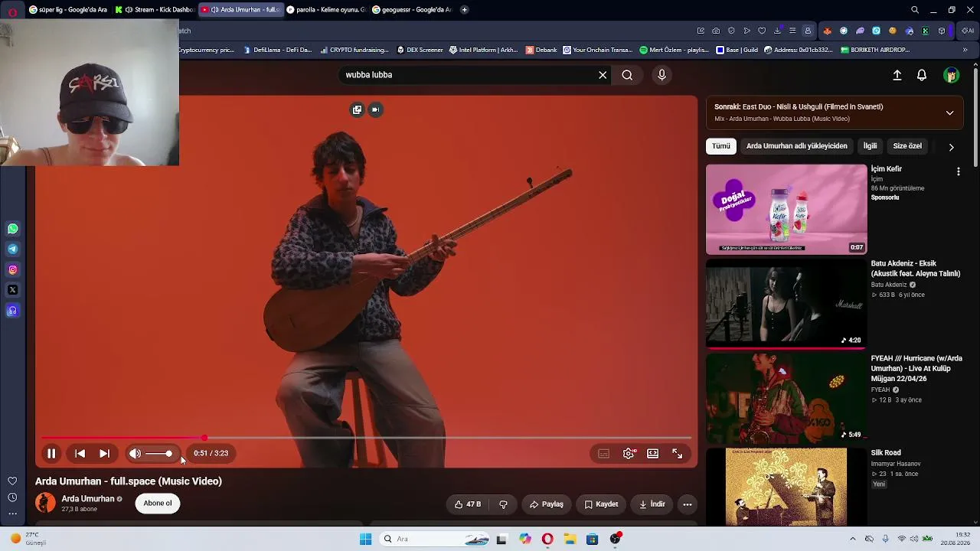Download the video with 'İndir'

(x=652, y=504)
